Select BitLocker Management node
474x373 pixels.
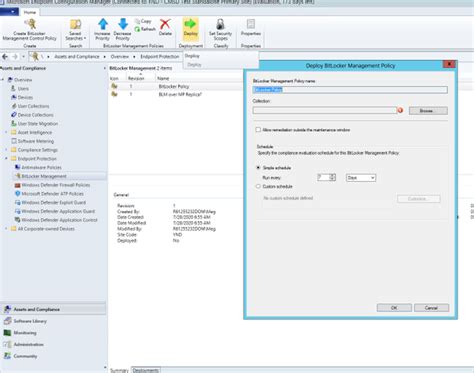click(44, 176)
